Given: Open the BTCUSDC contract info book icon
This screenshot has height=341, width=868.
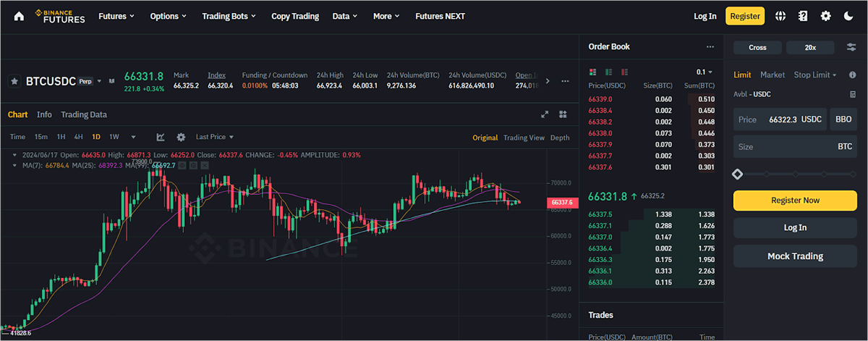Looking at the screenshot, I should 112,81.
